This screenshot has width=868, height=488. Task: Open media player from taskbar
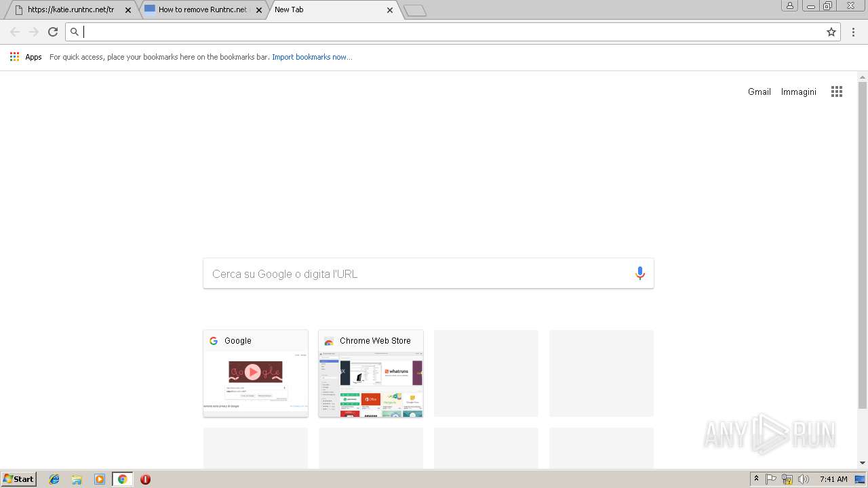coord(100,479)
